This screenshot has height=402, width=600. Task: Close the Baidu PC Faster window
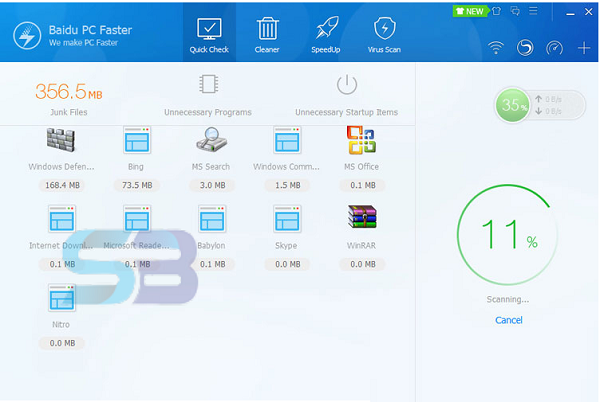pyautogui.click(x=589, y=12)
